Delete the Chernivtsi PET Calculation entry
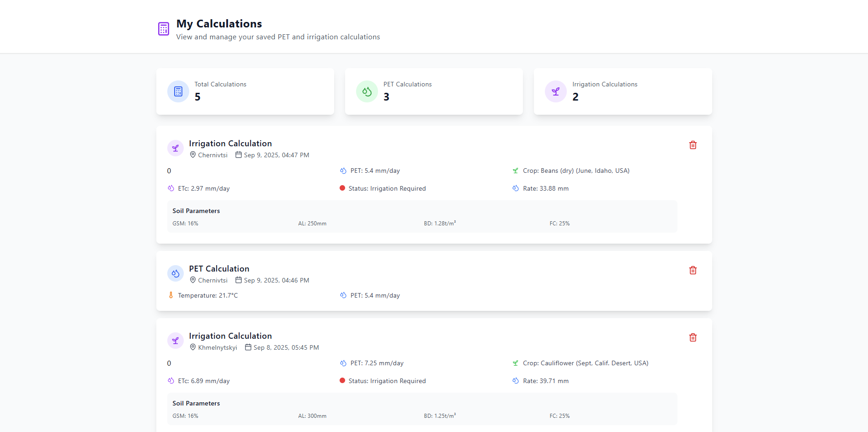This screenshot has height=432, width=868. click(x=692, y=270)
